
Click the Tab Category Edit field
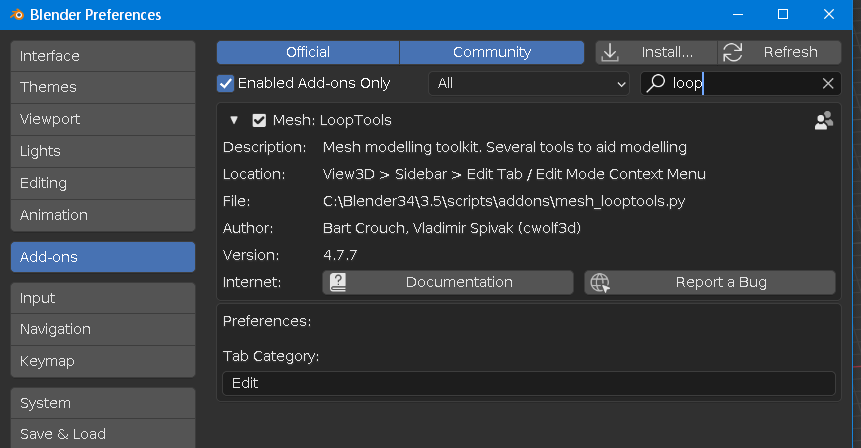[528, 383]
